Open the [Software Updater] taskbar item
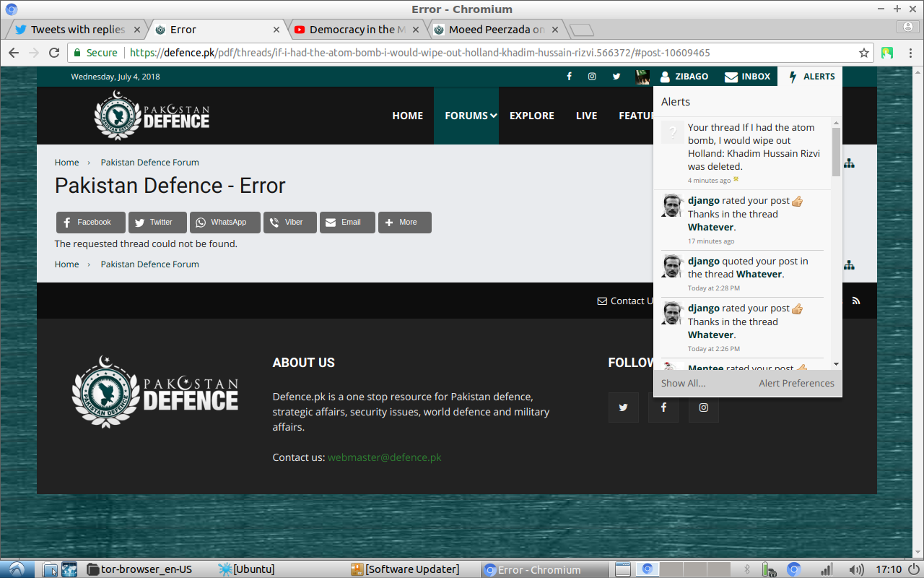Viewport: 924px width, 578px height. (405, 569)
